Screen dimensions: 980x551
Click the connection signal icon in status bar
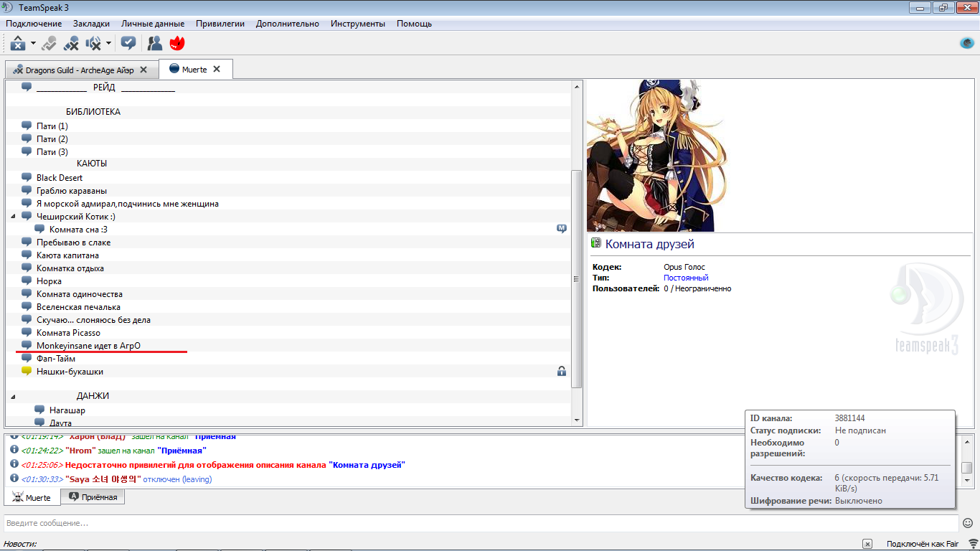(973, 544)
